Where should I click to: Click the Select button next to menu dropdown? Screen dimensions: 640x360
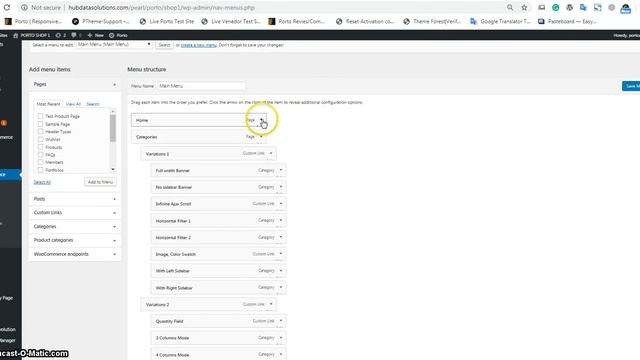click(x=164, y=45)
